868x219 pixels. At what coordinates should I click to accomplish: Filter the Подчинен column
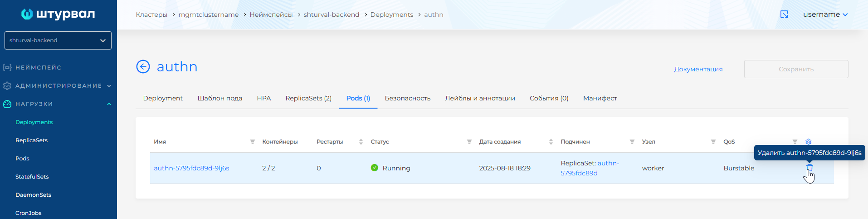pyautogui.click(x=632, y=142)
